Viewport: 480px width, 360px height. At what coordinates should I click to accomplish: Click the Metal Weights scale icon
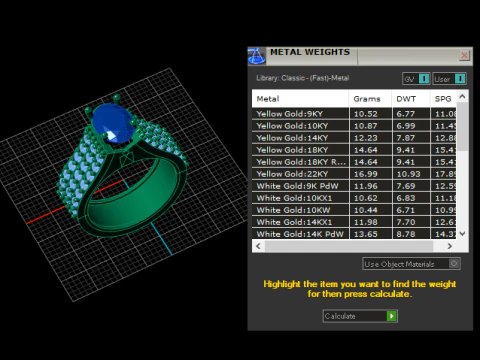(256, 56)
